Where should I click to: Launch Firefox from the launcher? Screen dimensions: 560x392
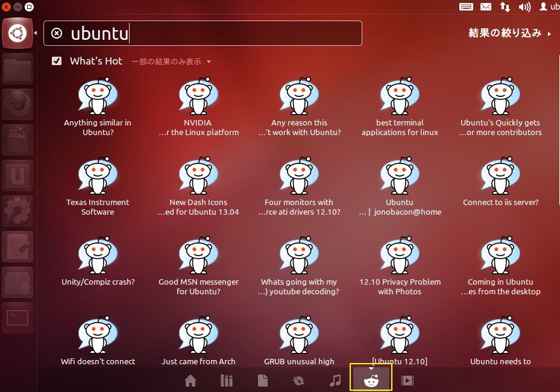coord(17,104)
